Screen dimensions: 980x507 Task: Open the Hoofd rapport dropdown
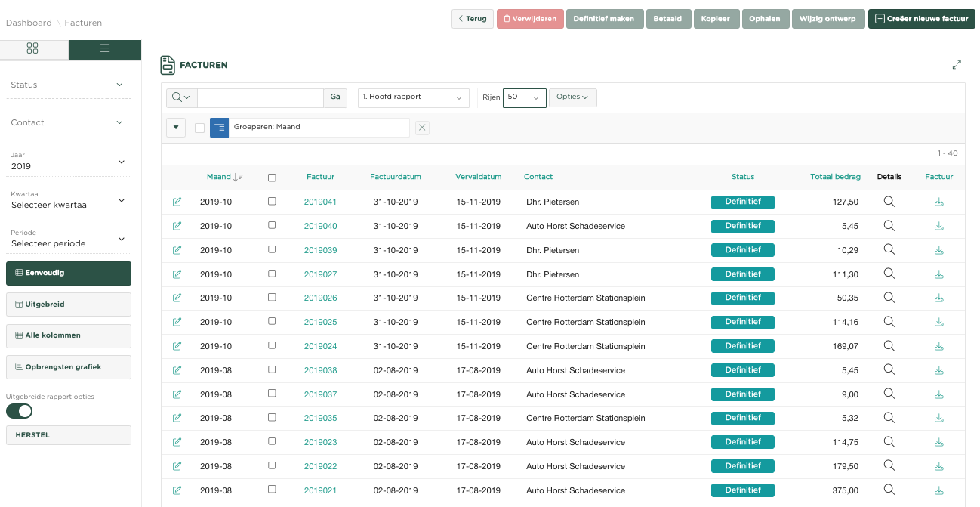pos(413,97)
